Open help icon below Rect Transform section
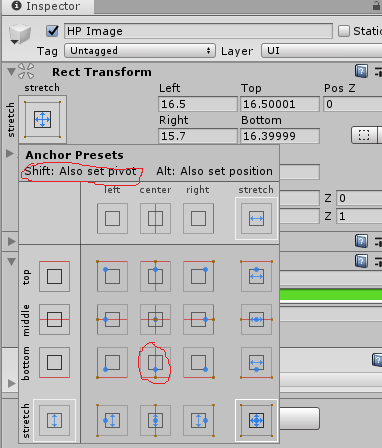The height and width of the screenshot is (448, 382). (x=361, y=241)
